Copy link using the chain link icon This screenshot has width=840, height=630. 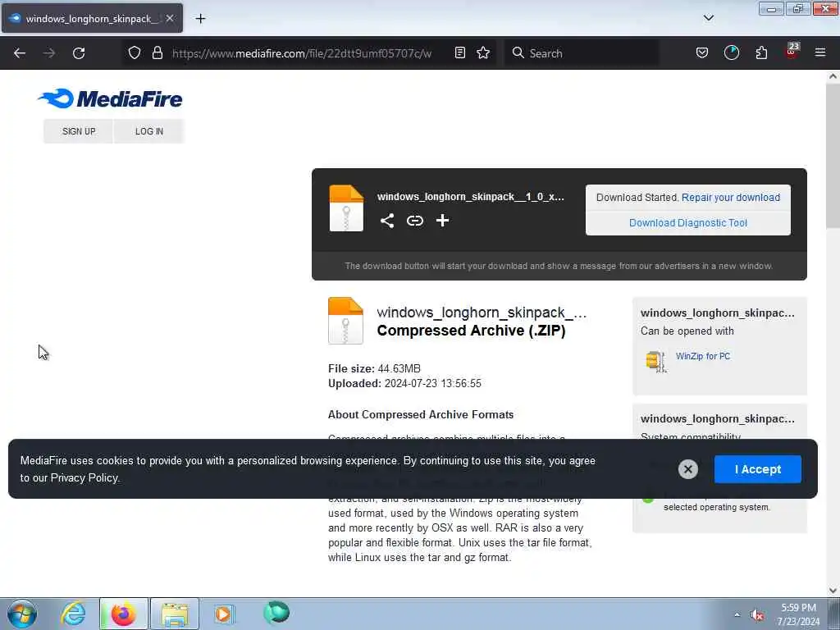pos(414,221)
